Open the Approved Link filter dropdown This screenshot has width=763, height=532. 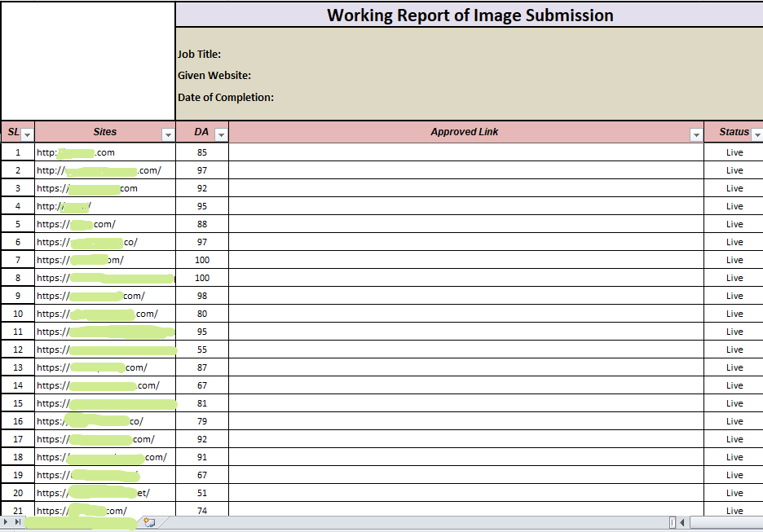(696, 134)
